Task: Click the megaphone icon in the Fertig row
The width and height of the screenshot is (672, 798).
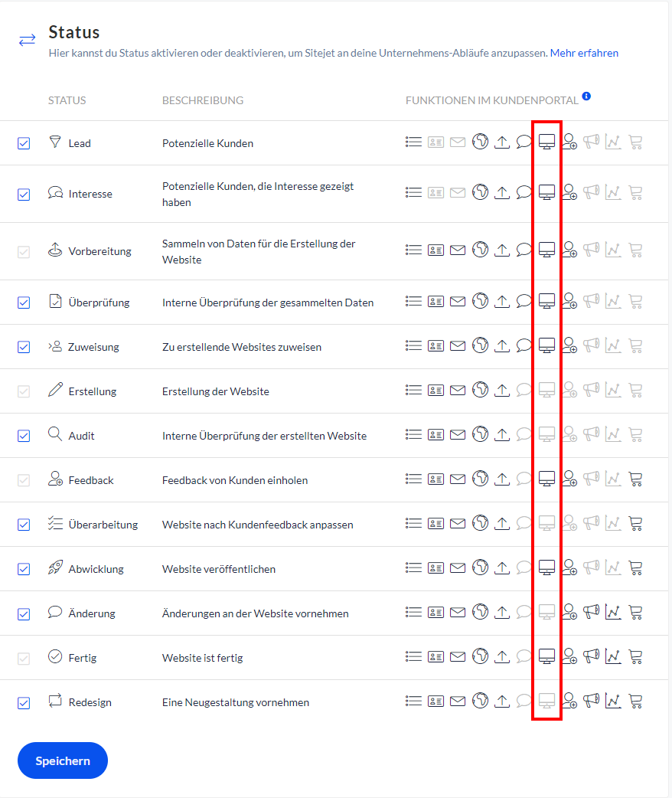Action: point(591,656)
